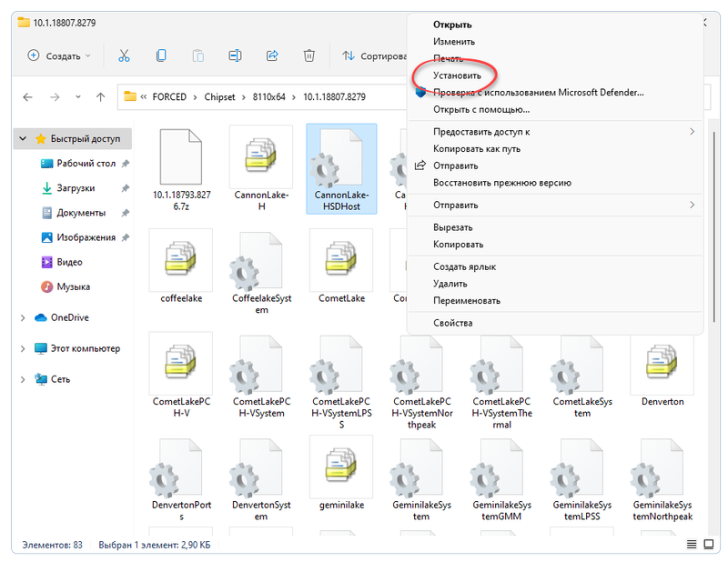Choose Установить in the context menu
The width and height of the screenshot is (728, 562).
click(x=457, y=75)
